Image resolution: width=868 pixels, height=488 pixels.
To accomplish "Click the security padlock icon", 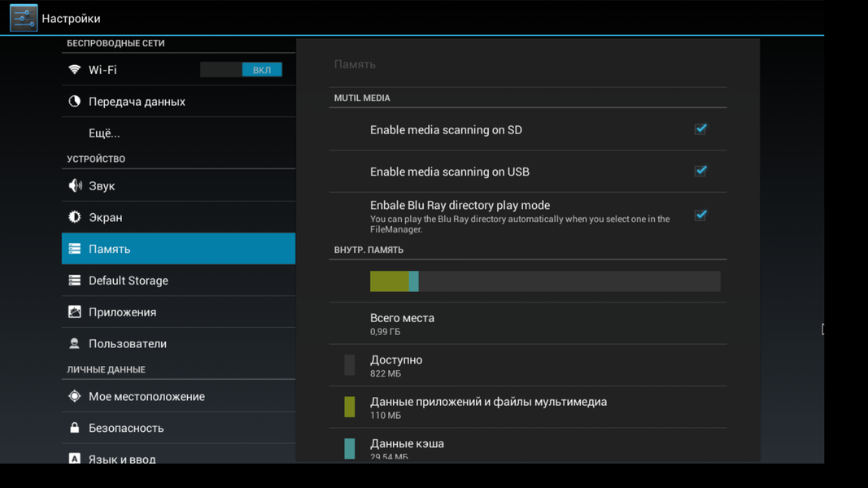I will click(75, 428).
